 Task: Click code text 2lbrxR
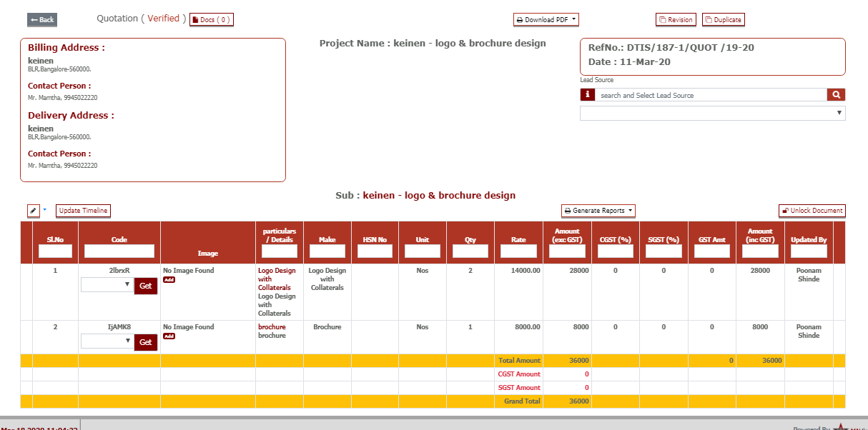pos(119,271)
